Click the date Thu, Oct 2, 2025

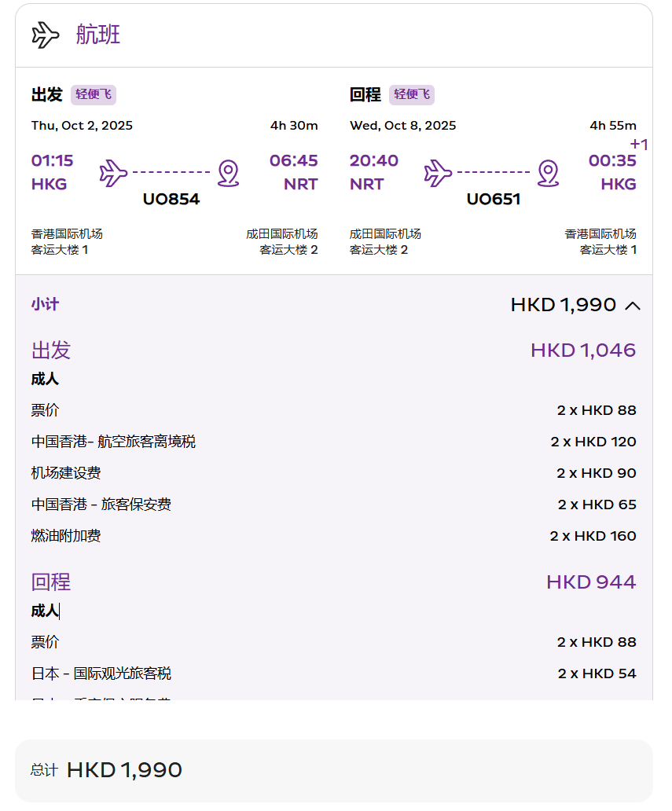tap(82, 126)
